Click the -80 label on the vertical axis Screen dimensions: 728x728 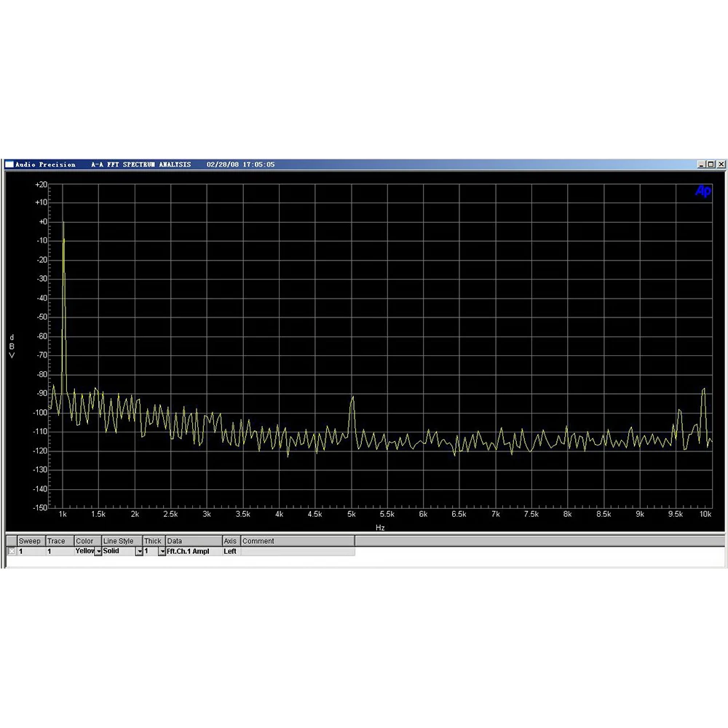pyautogui.click(x=41, y=374)
